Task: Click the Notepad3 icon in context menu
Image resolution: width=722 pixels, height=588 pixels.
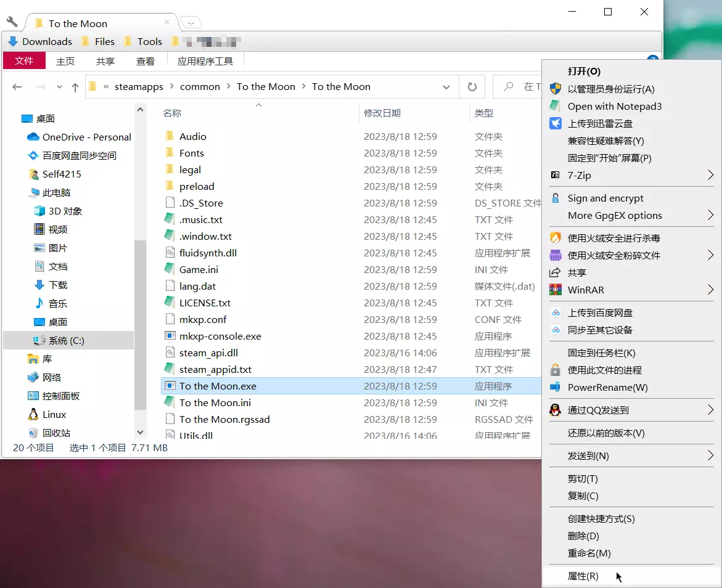Action: [x=556, y=106]
